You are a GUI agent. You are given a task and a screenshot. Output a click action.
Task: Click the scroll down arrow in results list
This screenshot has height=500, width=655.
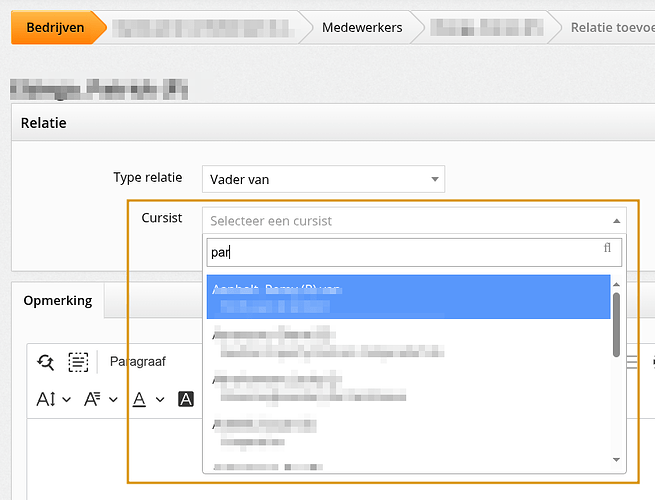(617, 460)
